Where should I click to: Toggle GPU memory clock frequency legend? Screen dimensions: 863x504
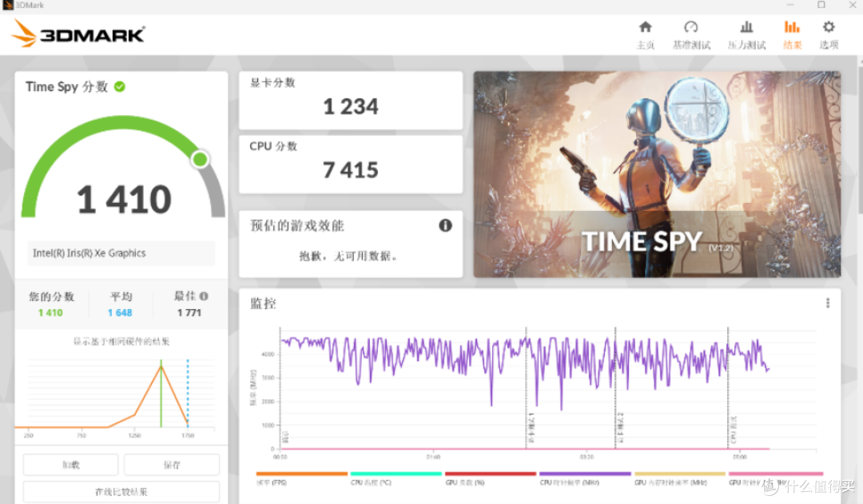click(679, 478)
